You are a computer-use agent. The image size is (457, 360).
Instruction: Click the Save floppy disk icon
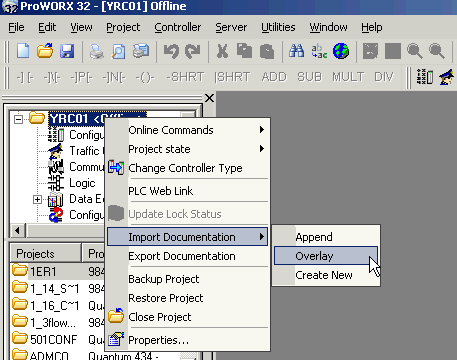(67, 51)
